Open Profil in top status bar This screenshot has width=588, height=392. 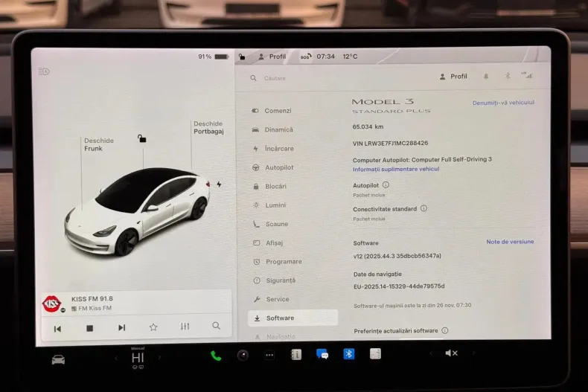pos(272,57)
